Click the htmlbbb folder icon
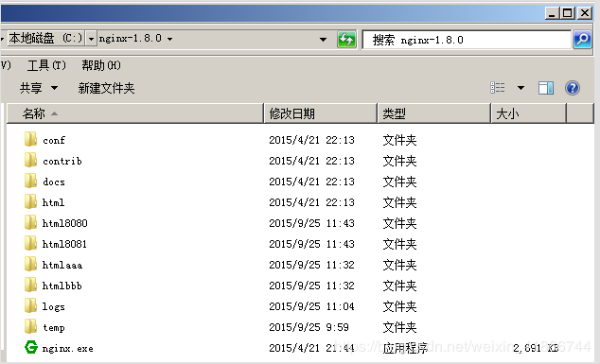Viewport: 600px width, 364px height. coord(30,285)
